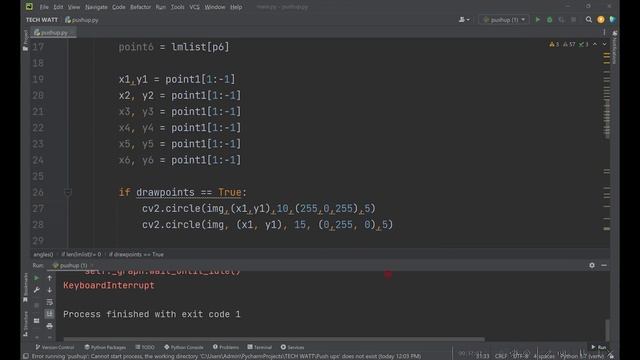The image size is (640, 360).
Task: Click the 4 spaces indent setting
Action: pos(544,356)
